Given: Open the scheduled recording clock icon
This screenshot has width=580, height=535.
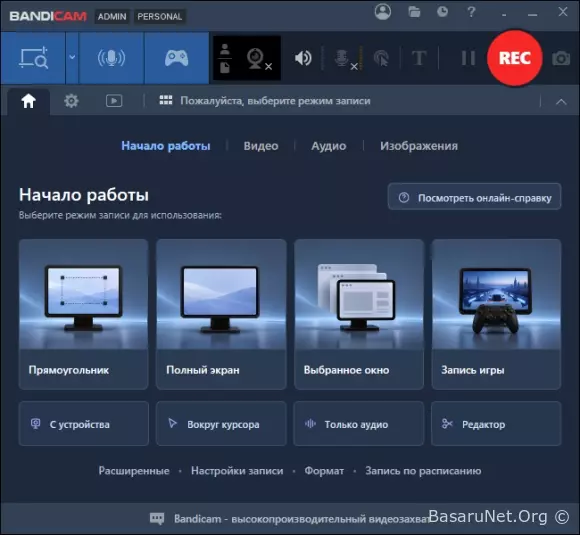Looking at the screenshot, I should pos(442,12).
